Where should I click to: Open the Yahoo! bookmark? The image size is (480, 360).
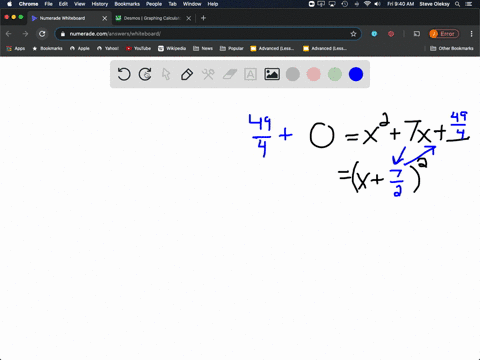[x=108, y=48]
